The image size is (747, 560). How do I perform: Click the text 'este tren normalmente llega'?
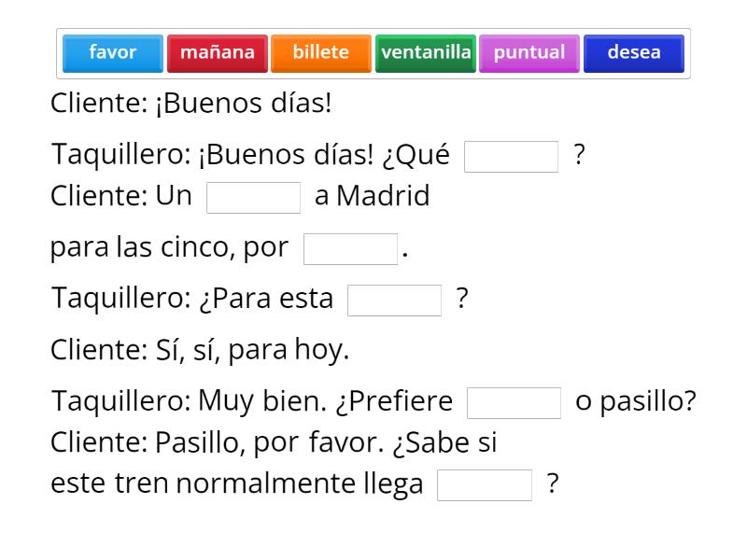pyautogui.click(x=237, y=485)
